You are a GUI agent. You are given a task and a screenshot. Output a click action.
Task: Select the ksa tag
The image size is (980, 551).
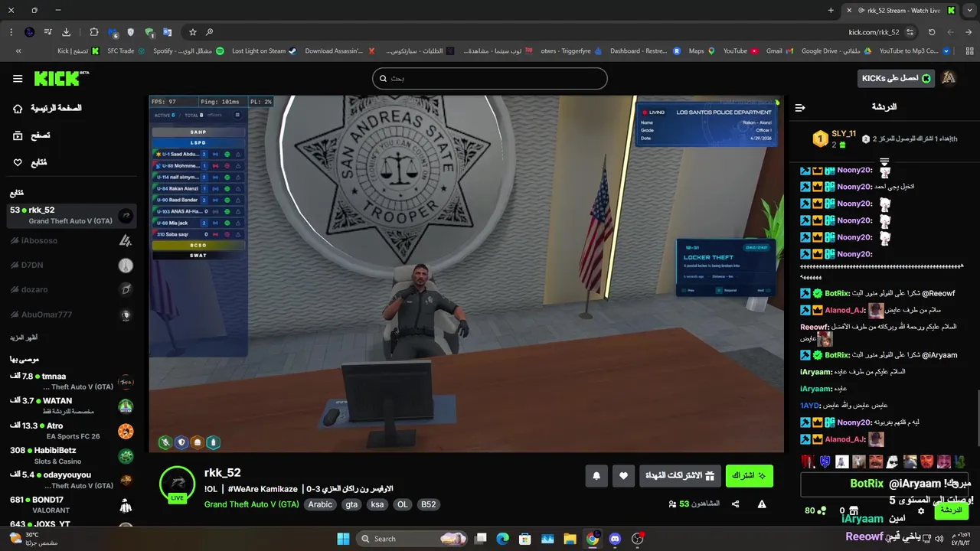(377, 504)
